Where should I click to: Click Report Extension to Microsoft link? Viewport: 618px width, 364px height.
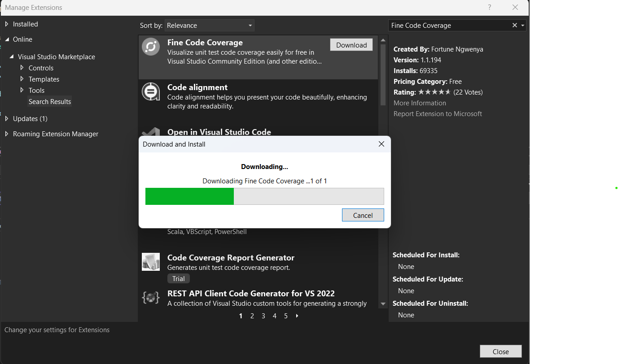[438, 114]
